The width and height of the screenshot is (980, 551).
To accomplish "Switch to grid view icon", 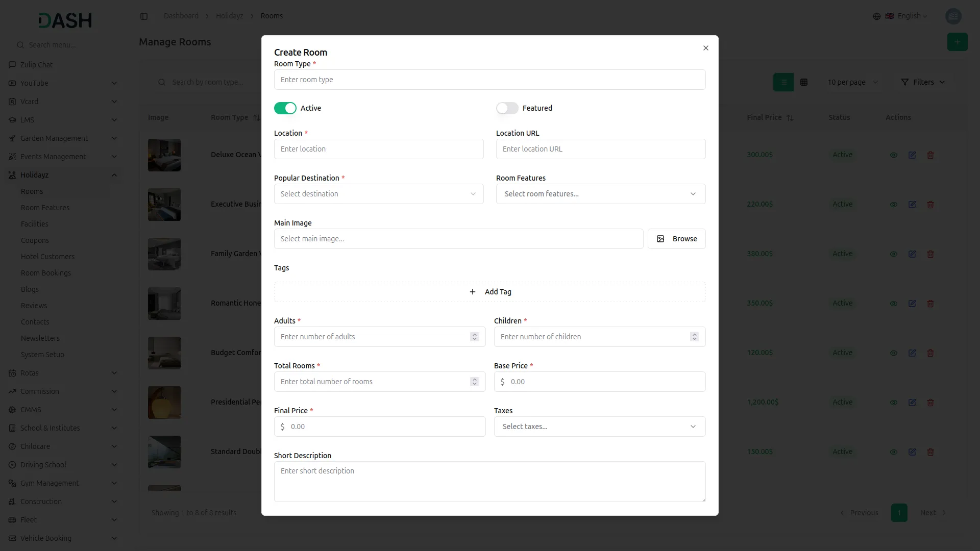I will click(804, 82).
